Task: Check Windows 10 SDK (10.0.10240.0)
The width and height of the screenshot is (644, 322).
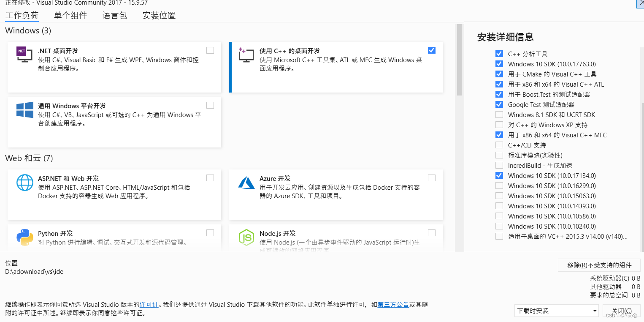Action: (499, 226)
